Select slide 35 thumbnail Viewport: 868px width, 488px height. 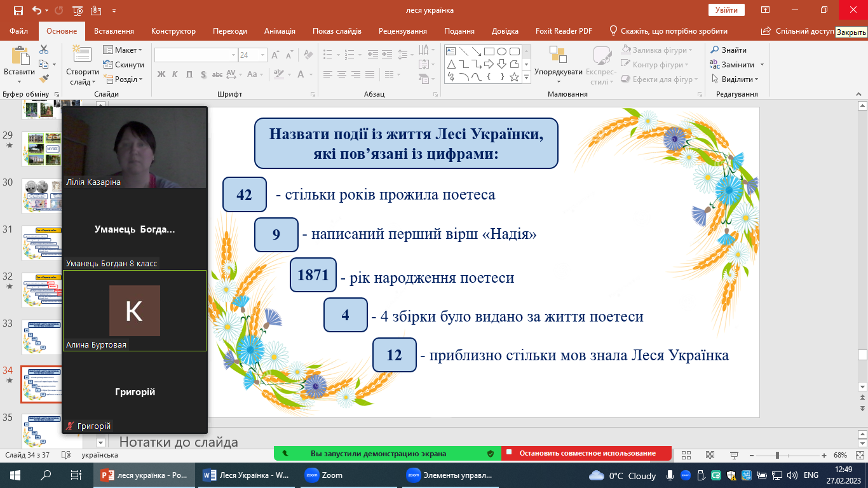(x=42, y=431)
